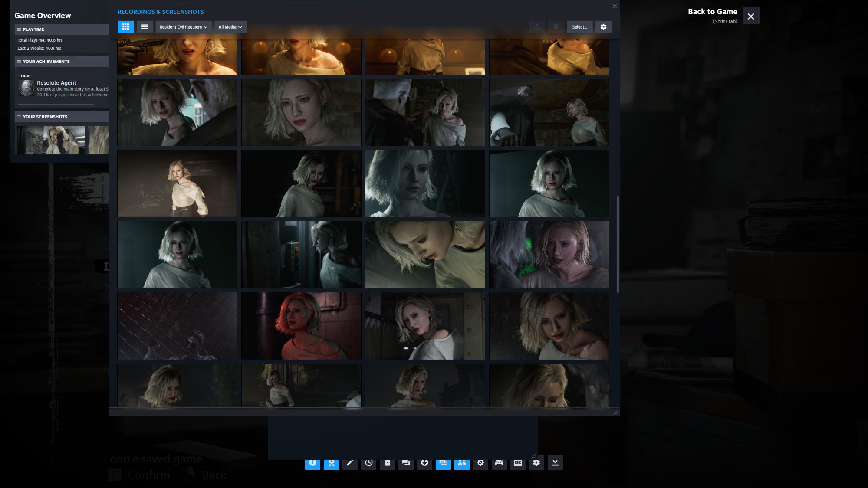The width and height of the screenshot is (868, 488).
Task: Toggle the Achievements overlay icon
Action: pyautogui.click(x=331, y=463)
